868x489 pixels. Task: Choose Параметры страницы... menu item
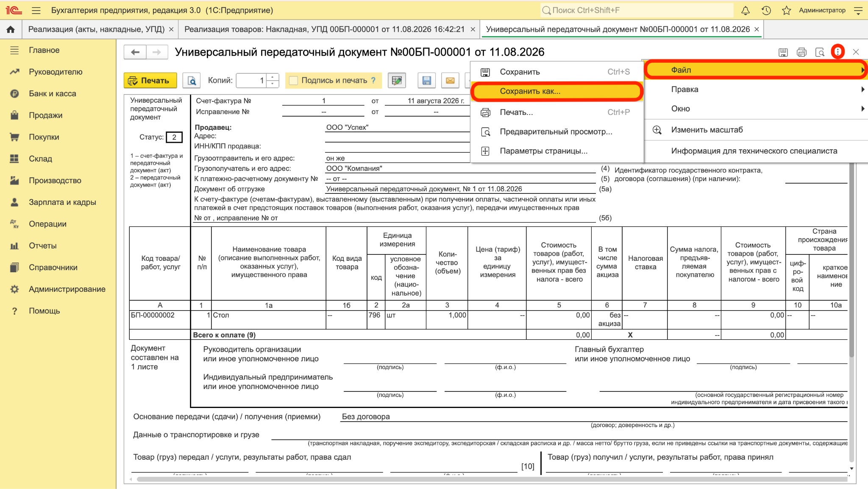point(557,151)
